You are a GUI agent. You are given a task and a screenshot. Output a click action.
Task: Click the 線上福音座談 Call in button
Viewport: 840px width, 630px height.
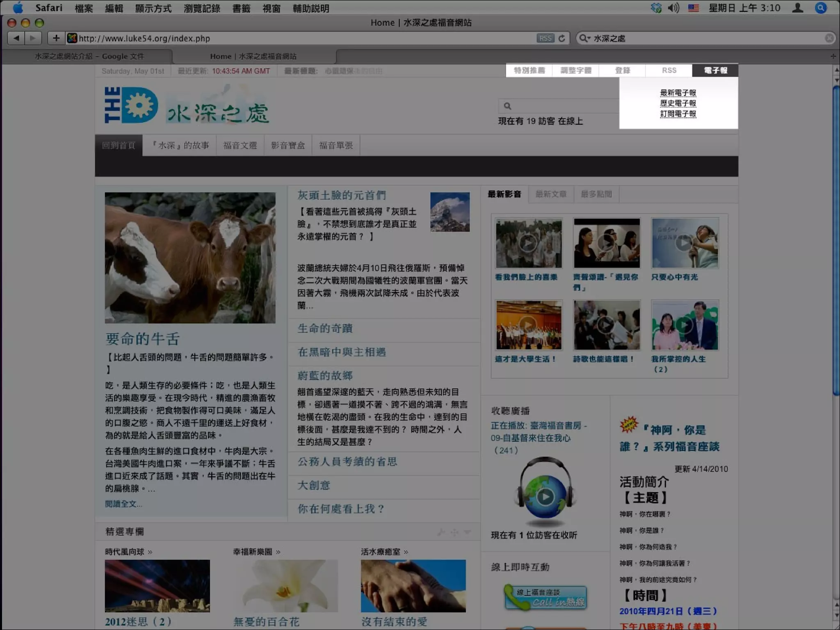(x=545, y=598)
